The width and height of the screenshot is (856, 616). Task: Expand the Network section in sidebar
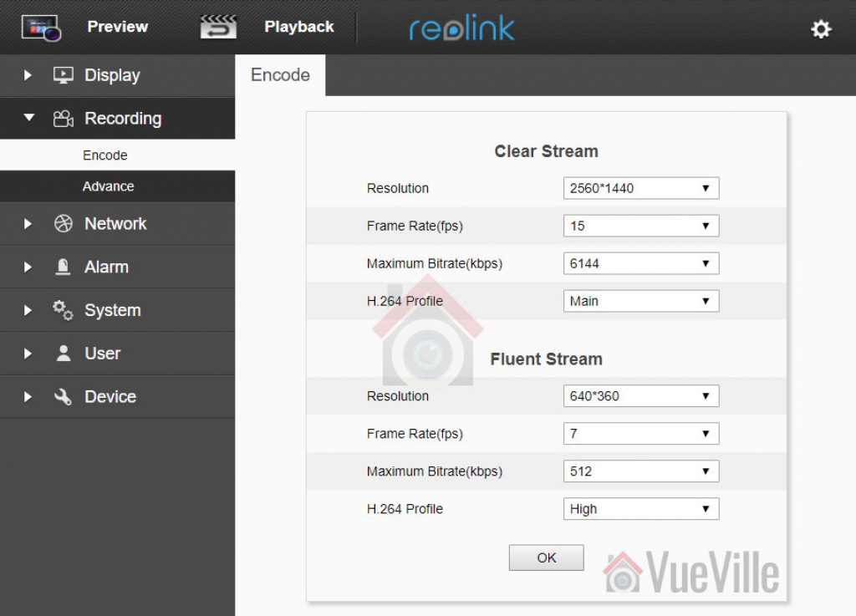(28, 223)
